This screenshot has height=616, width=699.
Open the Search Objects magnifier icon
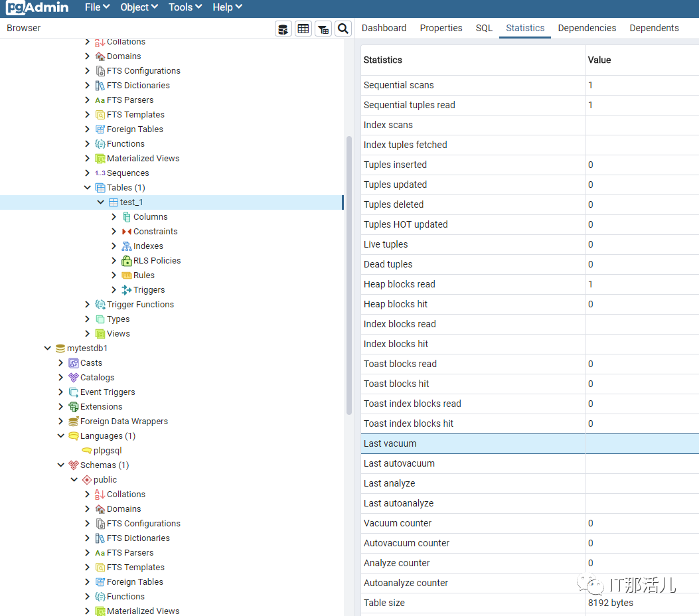343,29
